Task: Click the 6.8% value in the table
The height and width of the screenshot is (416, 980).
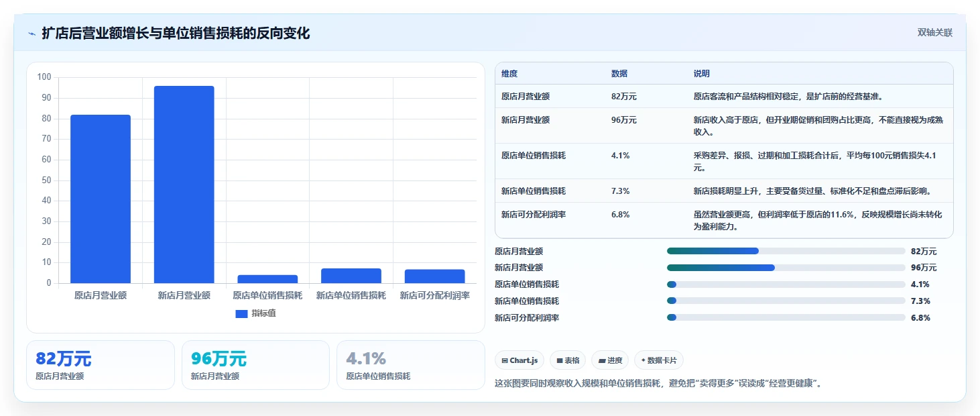Action: tap(620, 215)
